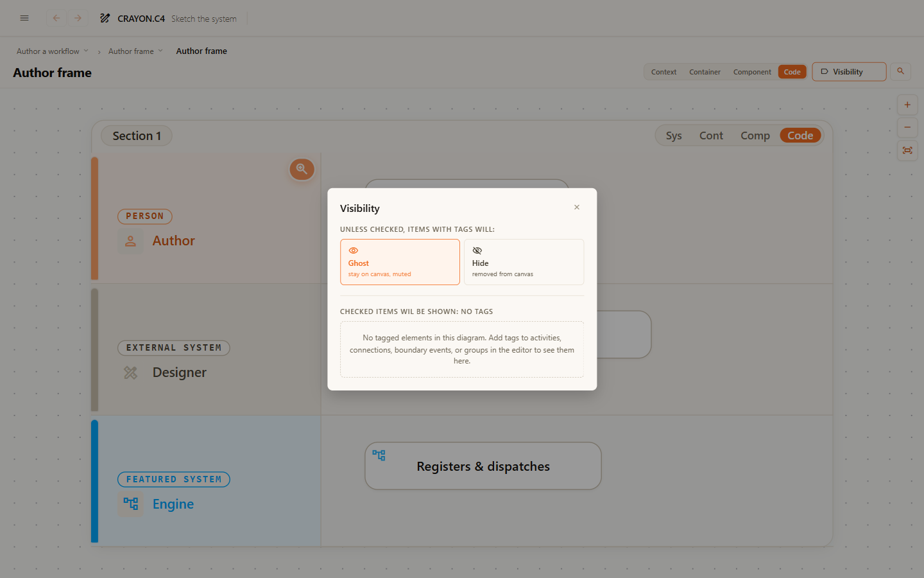
Task: Switch to the Component level tab
Action: click(752, 72)
